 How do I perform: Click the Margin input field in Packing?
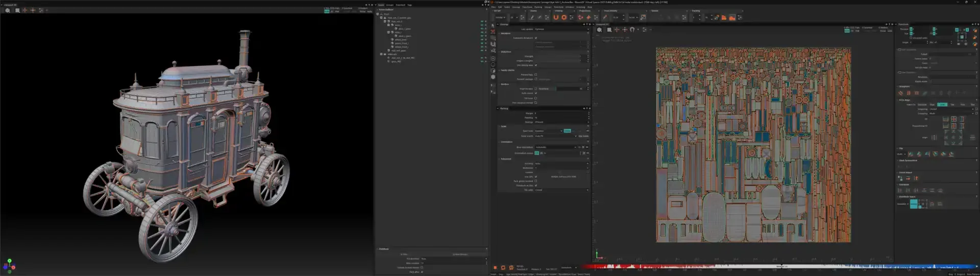coord(560,113)
